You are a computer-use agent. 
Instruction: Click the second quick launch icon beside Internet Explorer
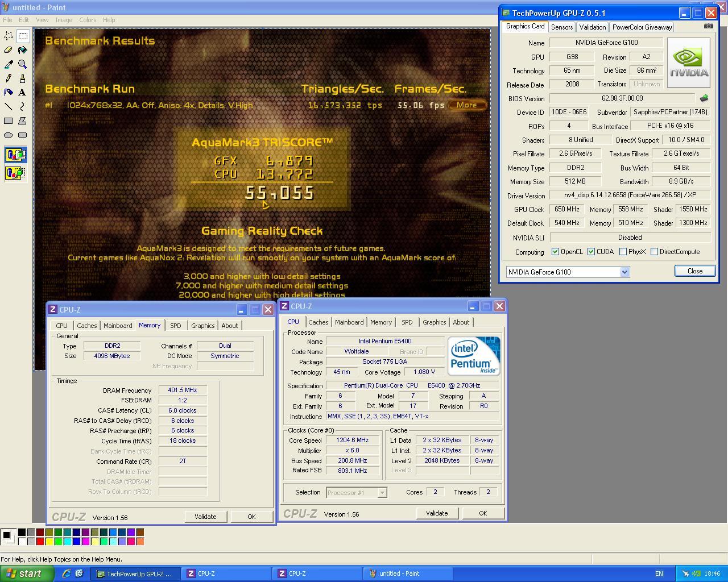point(79,573)
